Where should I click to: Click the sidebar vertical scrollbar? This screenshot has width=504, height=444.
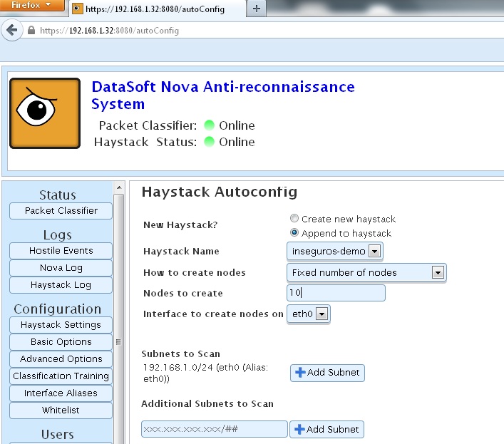click(x=118, y=314)
